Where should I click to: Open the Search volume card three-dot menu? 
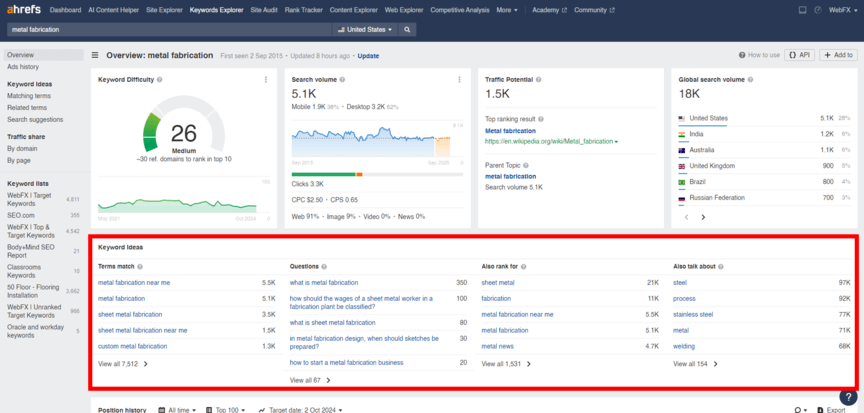(x=459, y=80)
